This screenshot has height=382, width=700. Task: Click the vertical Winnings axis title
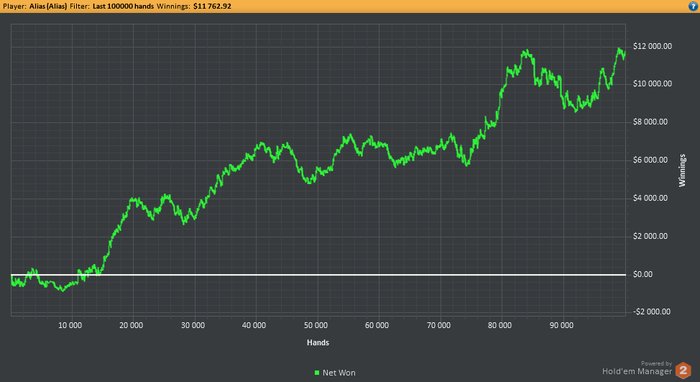pyautogui.click(x=682, y=170)
